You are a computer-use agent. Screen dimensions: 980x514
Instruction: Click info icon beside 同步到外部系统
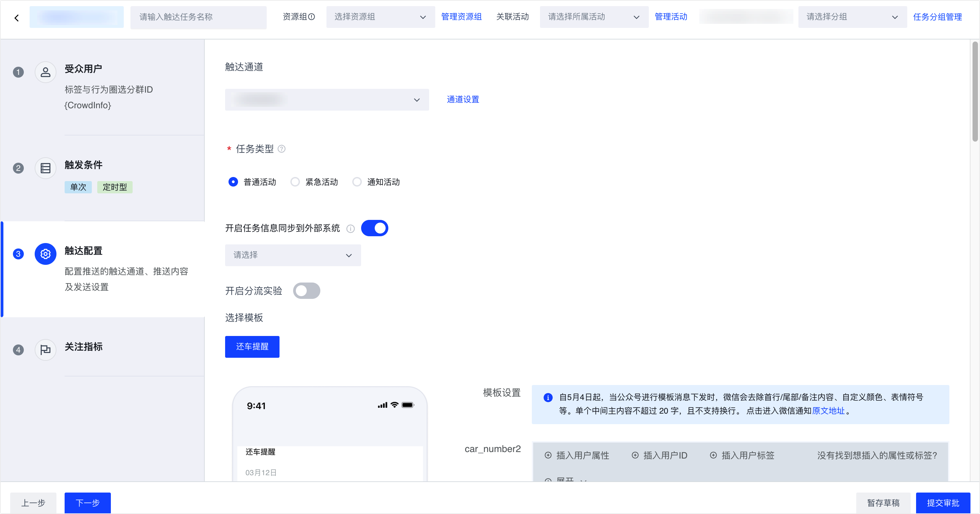[x=350, y=228]
